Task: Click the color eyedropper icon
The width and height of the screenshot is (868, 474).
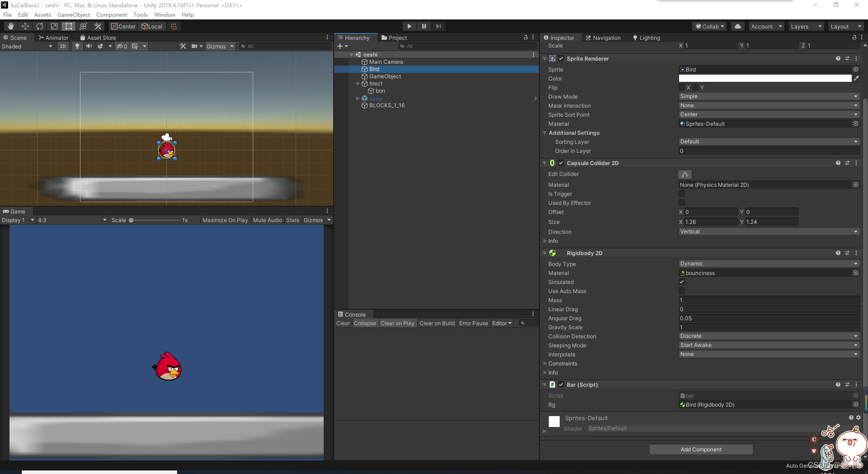Action: pos(856,78)
